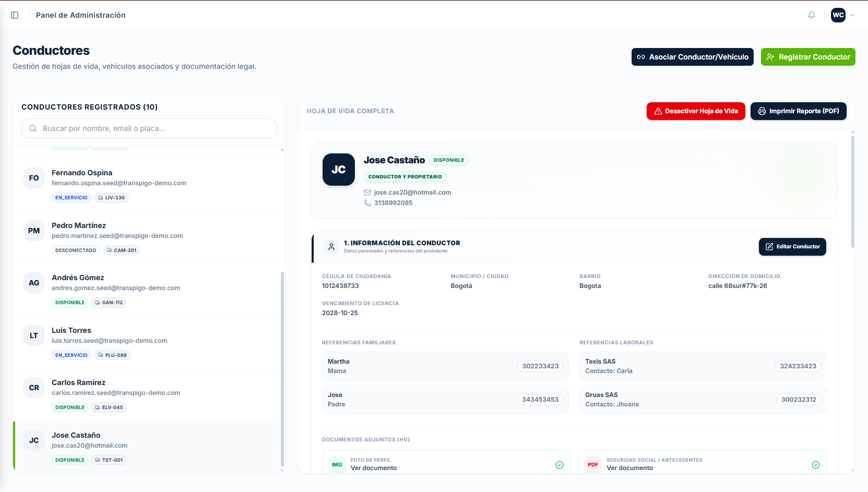Click the email envelope icon
Screen dimensions: 868x492
click(367, 193)
